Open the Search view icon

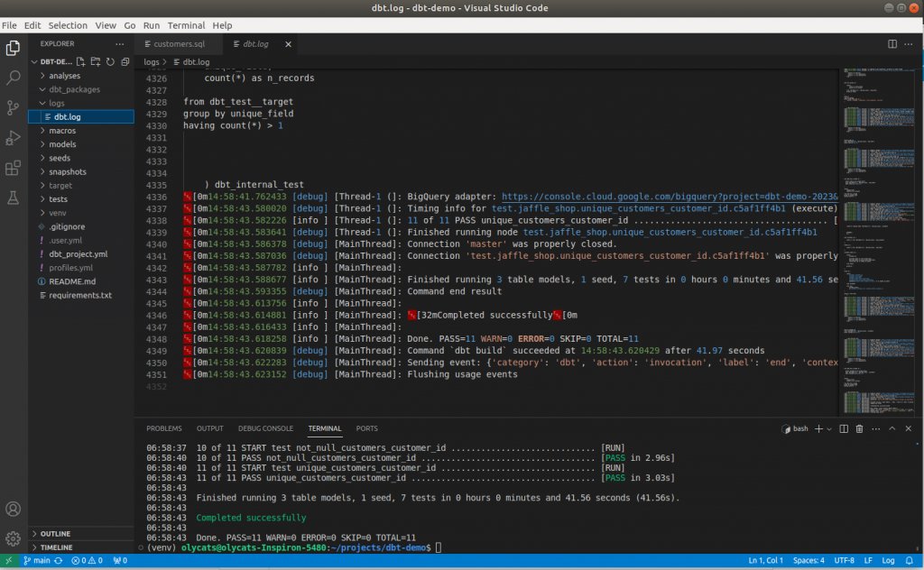coord(13,78)
